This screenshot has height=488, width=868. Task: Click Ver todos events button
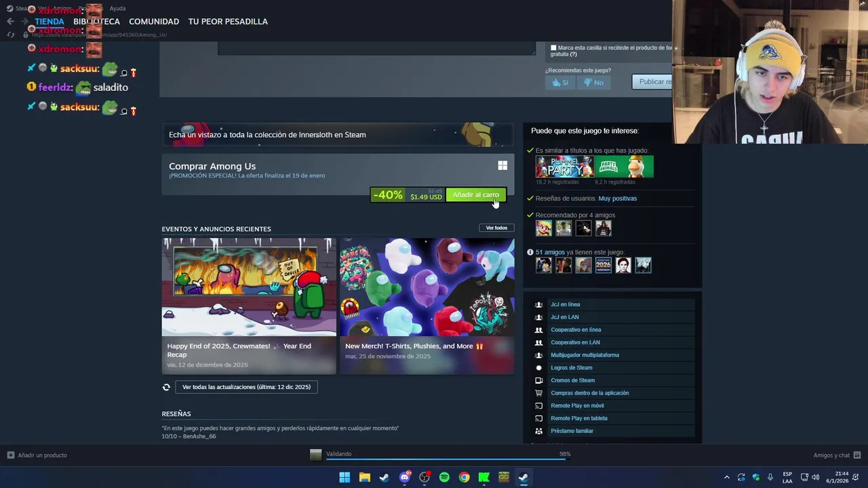(496, 228)
